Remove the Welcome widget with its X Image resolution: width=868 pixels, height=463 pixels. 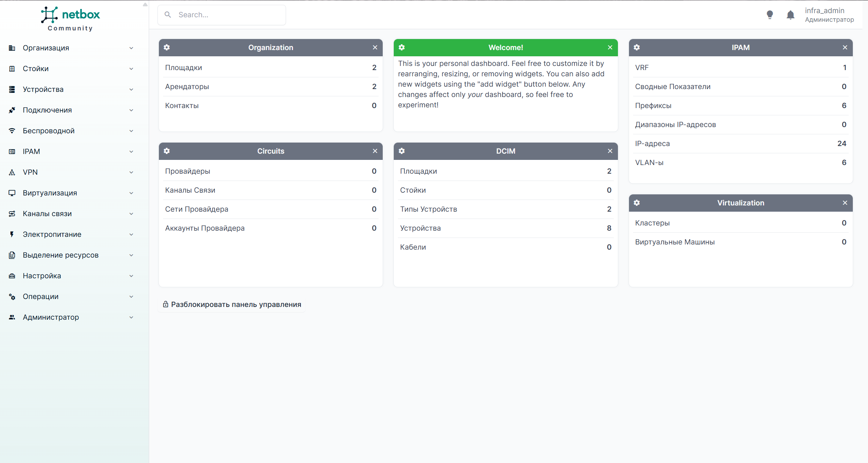[610, 47]
